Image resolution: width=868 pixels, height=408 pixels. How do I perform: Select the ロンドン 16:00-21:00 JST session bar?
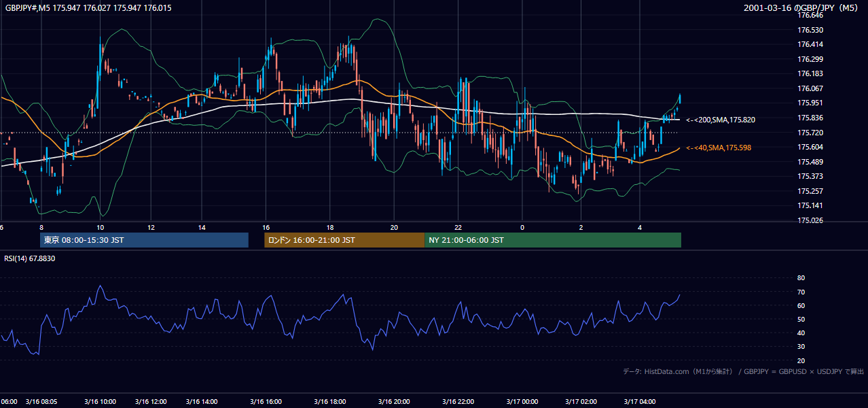click(x=344, y=240)
